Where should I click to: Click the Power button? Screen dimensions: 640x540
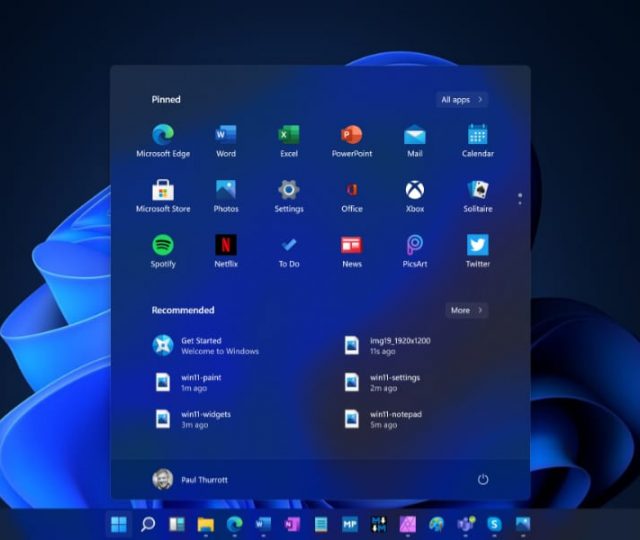(x=483, y=479)
